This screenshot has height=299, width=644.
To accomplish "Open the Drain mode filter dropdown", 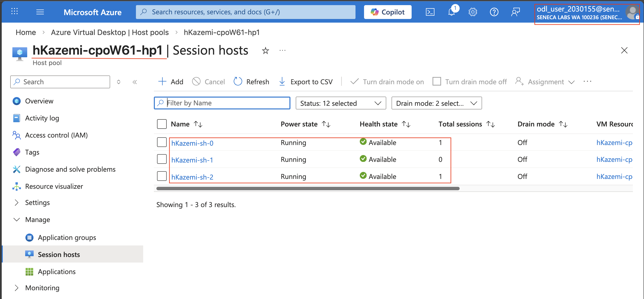I will (x=437, y=103).
